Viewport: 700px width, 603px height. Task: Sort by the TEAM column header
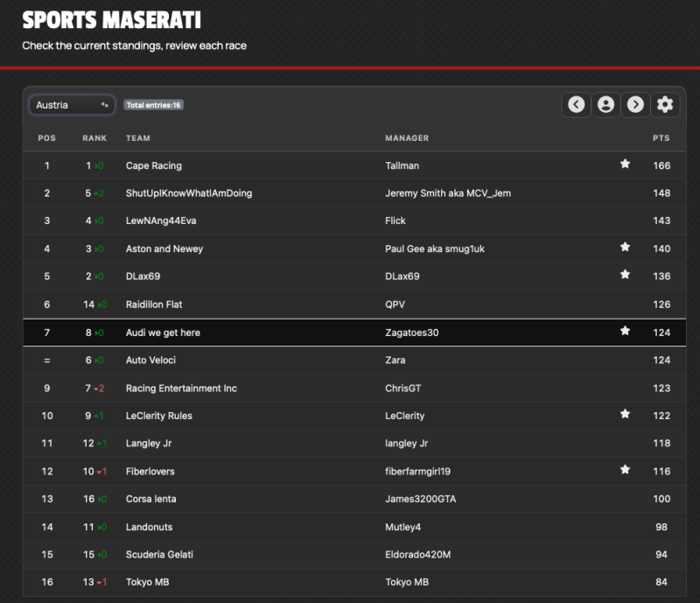coord(138,138)
